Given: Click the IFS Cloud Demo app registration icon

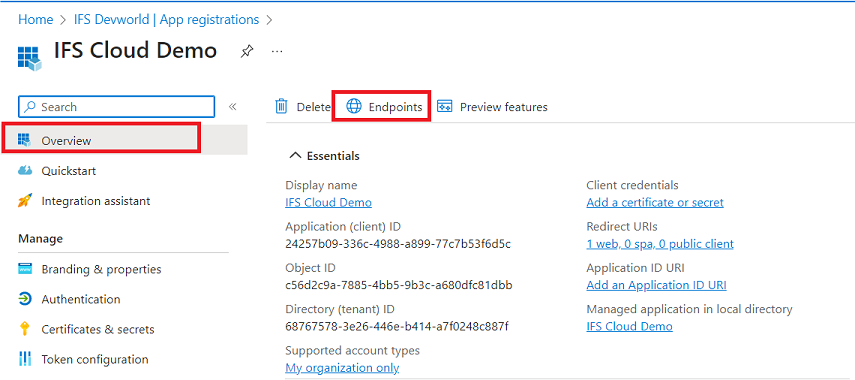Looking at the screenshot, I should (29, 58).
